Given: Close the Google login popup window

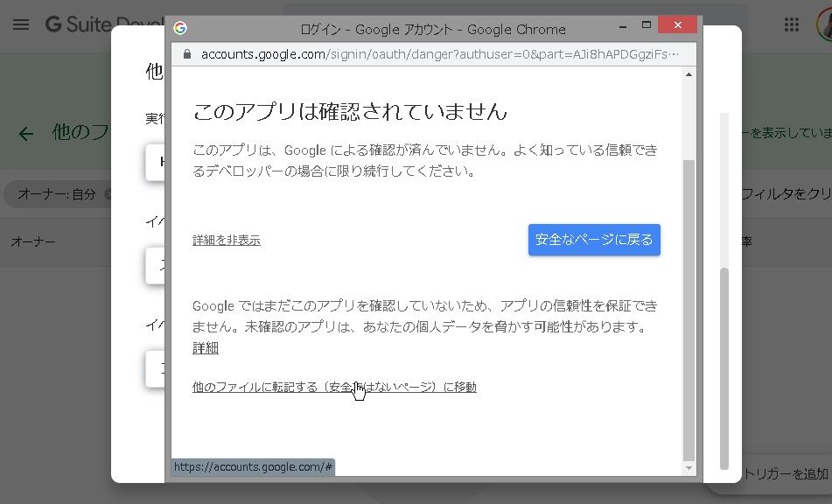Looking at the screenshot, I should [x=678, y=26].
